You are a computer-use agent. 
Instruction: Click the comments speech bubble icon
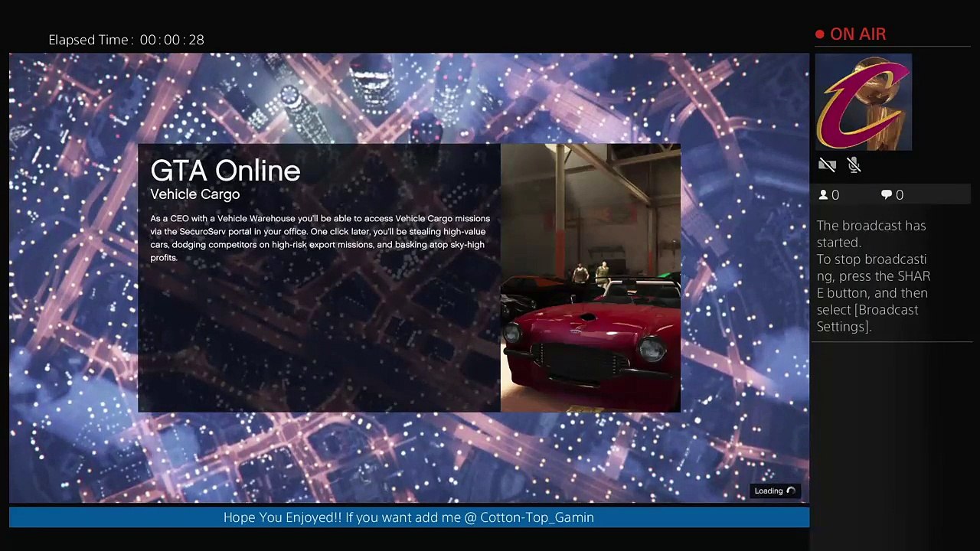pos(887,195)
